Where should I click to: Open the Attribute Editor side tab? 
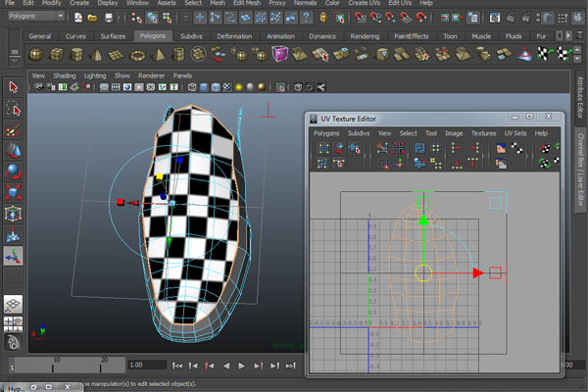[580, 98]
